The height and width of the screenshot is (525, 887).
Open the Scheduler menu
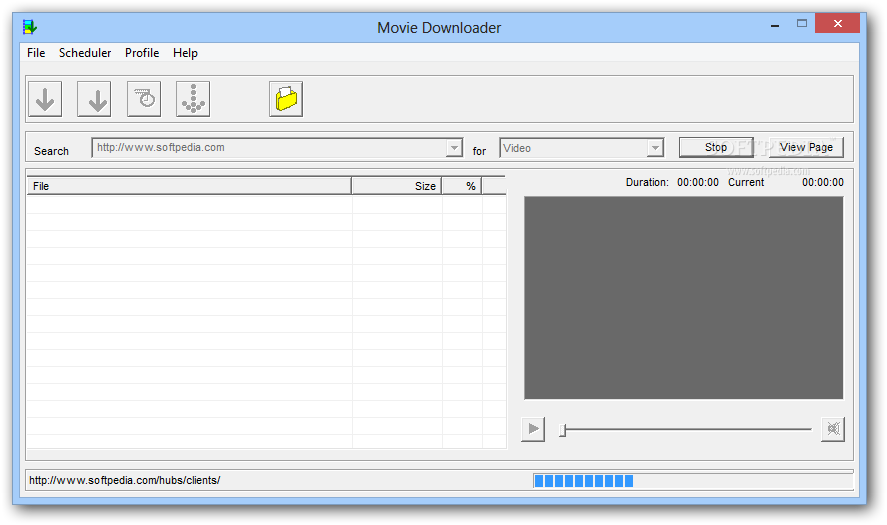pyautogui.click(x=85, y=53)
